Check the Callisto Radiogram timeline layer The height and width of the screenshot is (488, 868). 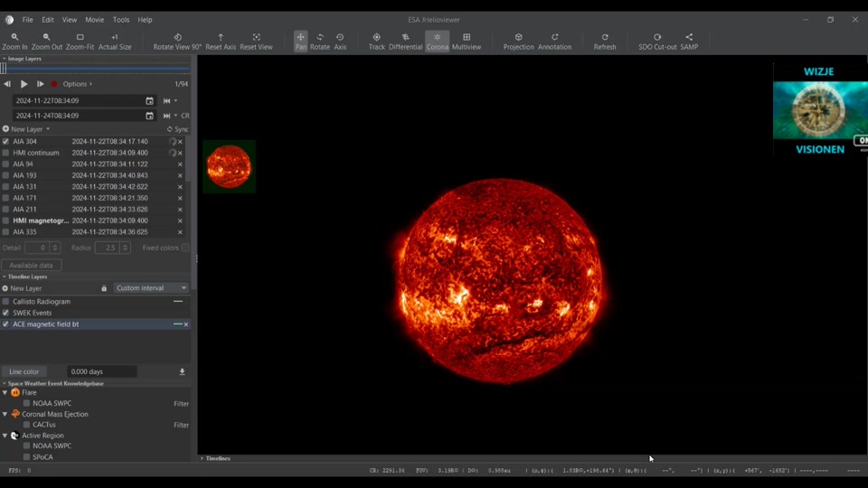click(x=6, y=302)
